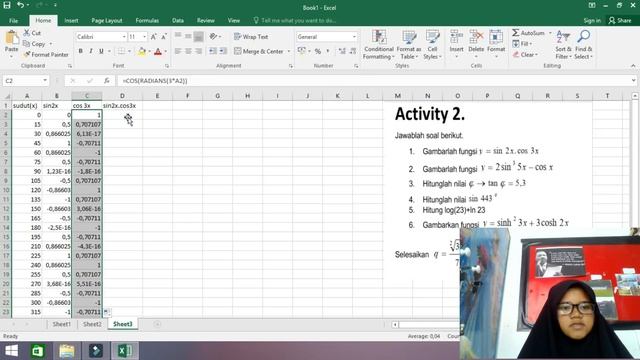The height and width of the screenshot is (360, 640).
Task: Collapse the ribbon with the arrow
Action: click(x=633, y=66)
